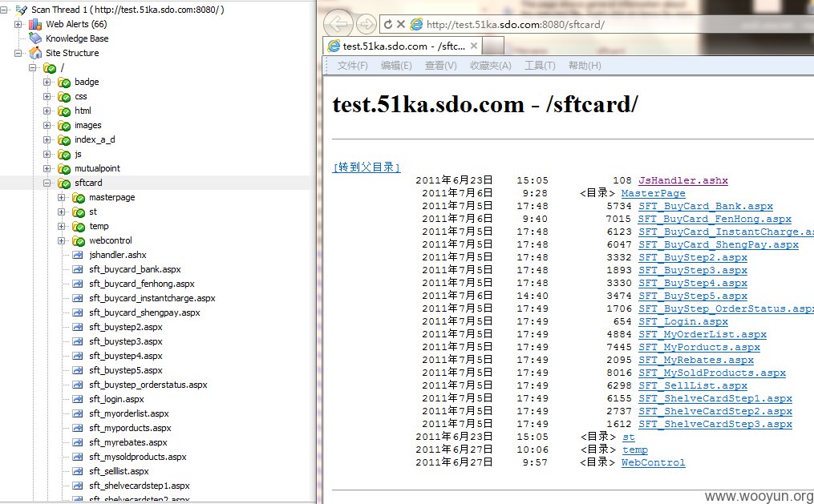The width and height of the screenshot is (814, 504).
Task: Expand the webcontrol folder node
Action: click(x=62, y=240)
